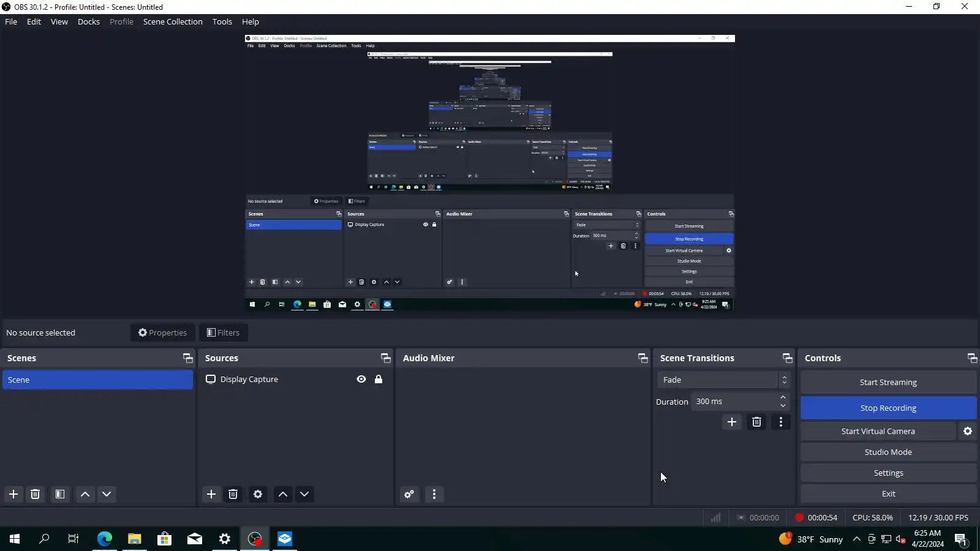The width and height of the screenshot is (980, 551).
Task: Move source down in Sources list
Action: (304, 494)
